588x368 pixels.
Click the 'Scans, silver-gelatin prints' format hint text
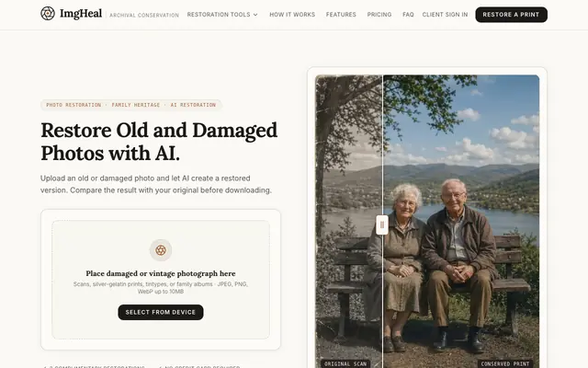coord(161,288)
